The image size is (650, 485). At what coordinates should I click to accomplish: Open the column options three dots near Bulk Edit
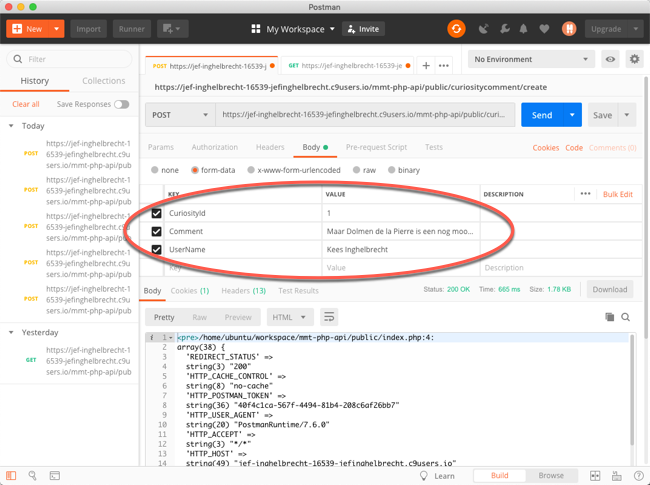pyautogui.click(x=585, y=194)
